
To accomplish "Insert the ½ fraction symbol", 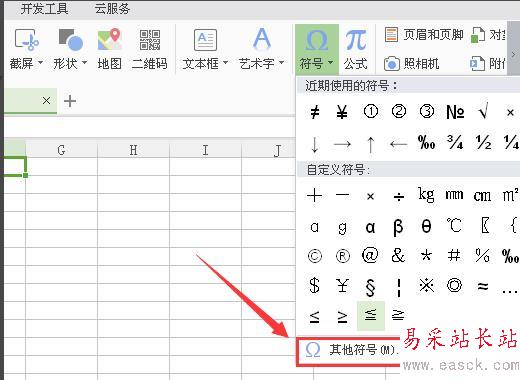I will click(483, 143).
